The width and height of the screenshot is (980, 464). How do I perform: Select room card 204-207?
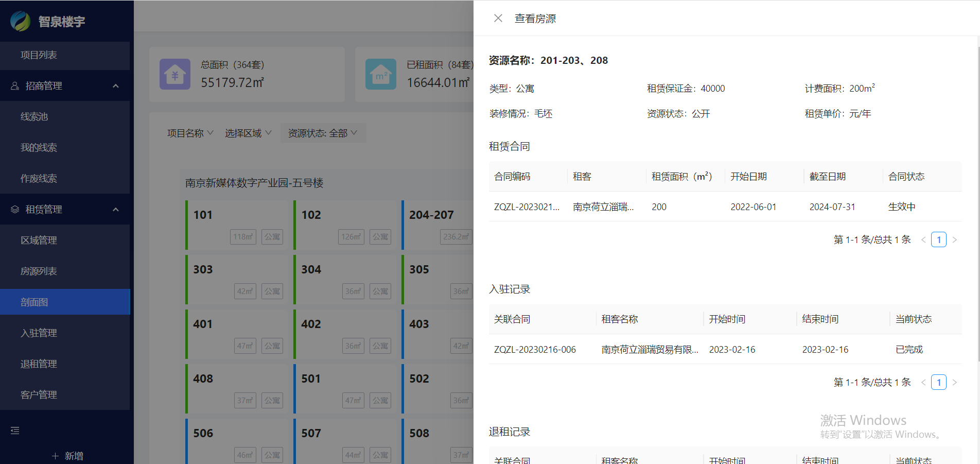[x=437, y=225]
